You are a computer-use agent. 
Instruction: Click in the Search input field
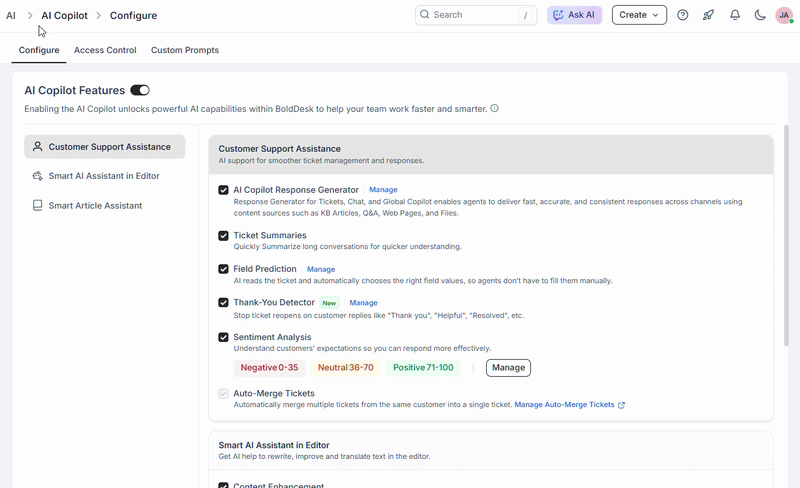coord(474,15)
